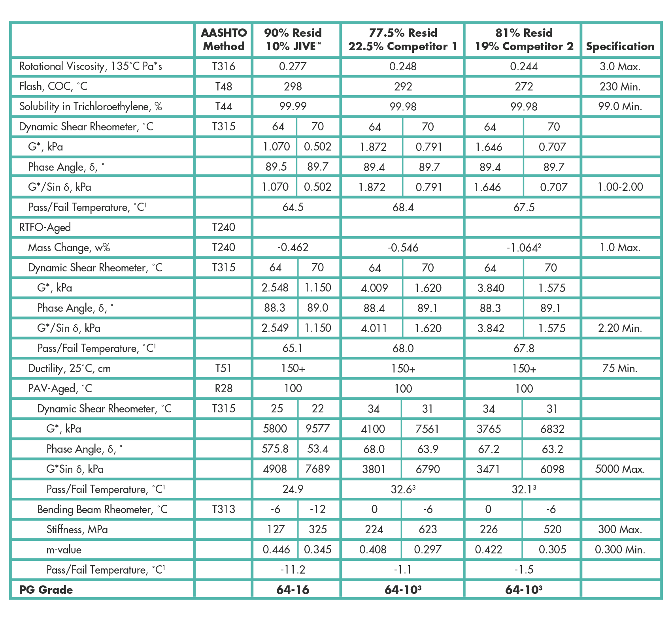Select the 3.0 Max. specification cell
Image resolution: width=672 pixels, height=617 pixels.
click(x=620, y=66)
